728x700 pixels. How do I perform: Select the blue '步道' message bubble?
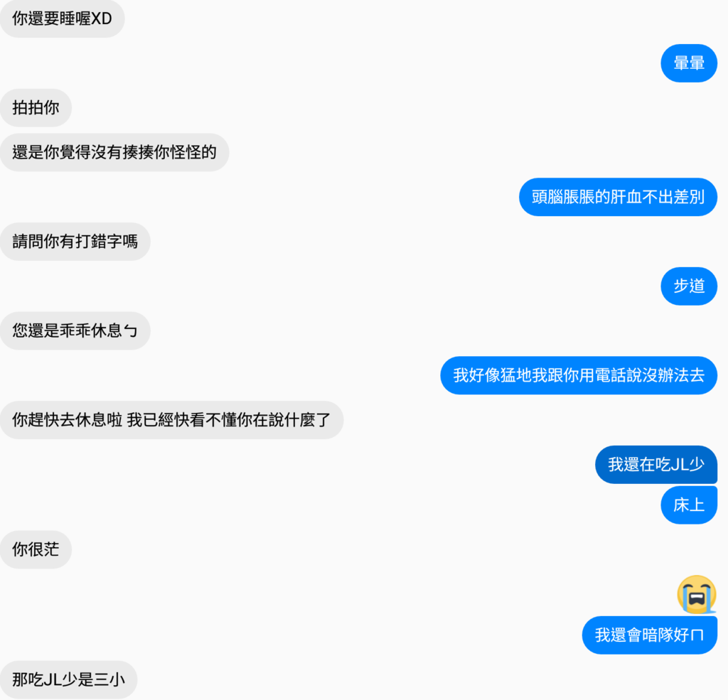(x=689, y=286)
